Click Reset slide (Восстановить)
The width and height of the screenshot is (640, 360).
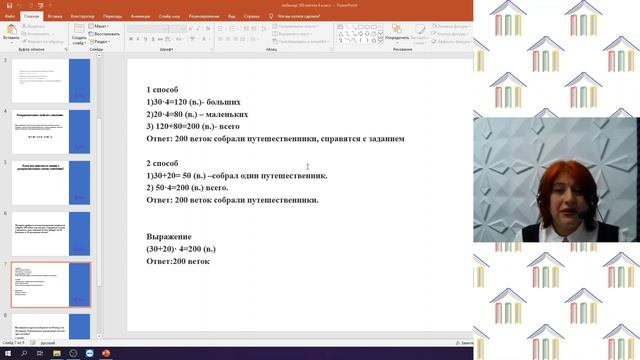pyautogui.click(x=104, y=34)
